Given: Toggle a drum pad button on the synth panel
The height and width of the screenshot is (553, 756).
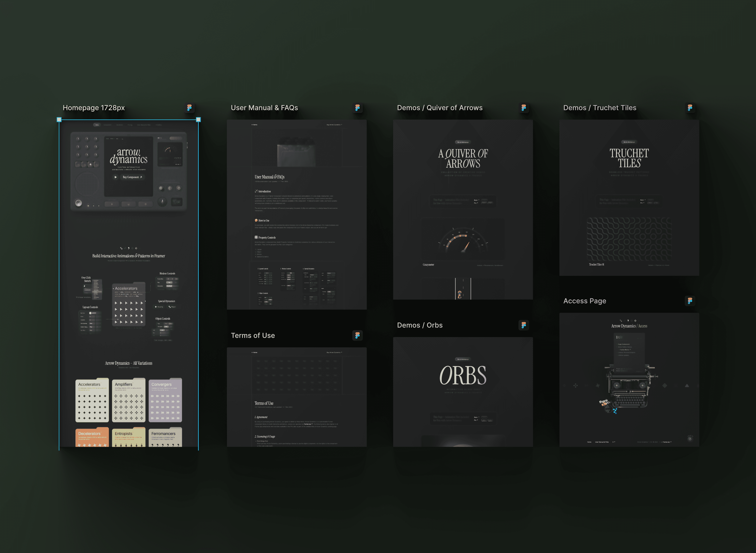Looking at the screenshot, I should point(91,164).
